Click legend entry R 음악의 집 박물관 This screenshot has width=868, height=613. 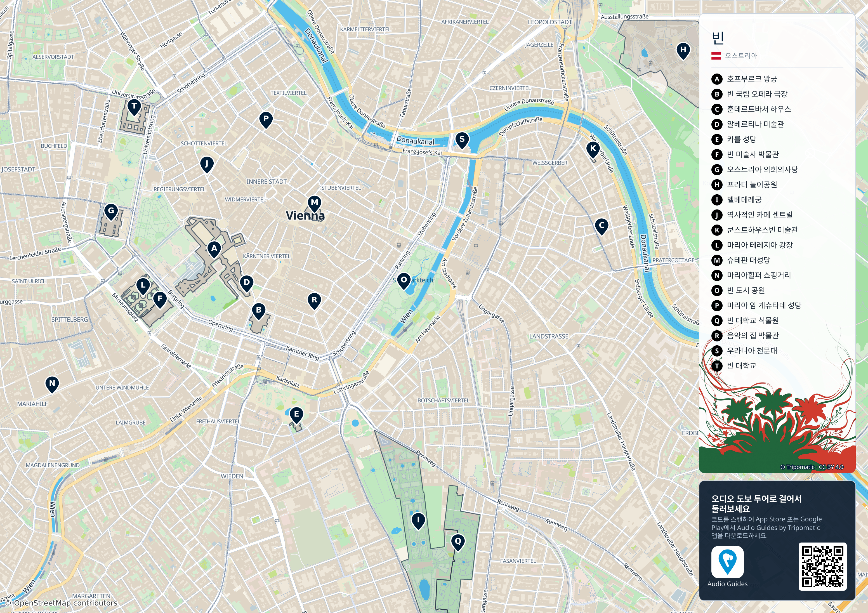point(745,336)
